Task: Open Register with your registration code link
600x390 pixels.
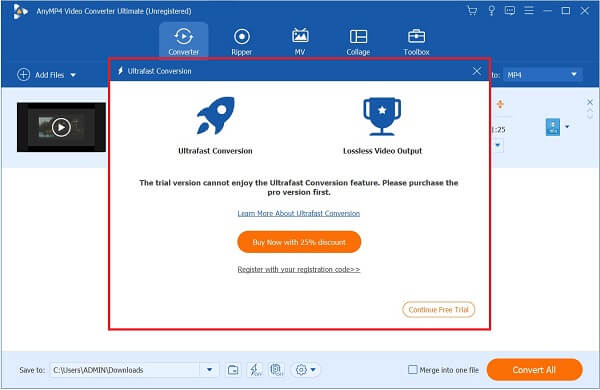Action: click(298, 269)
